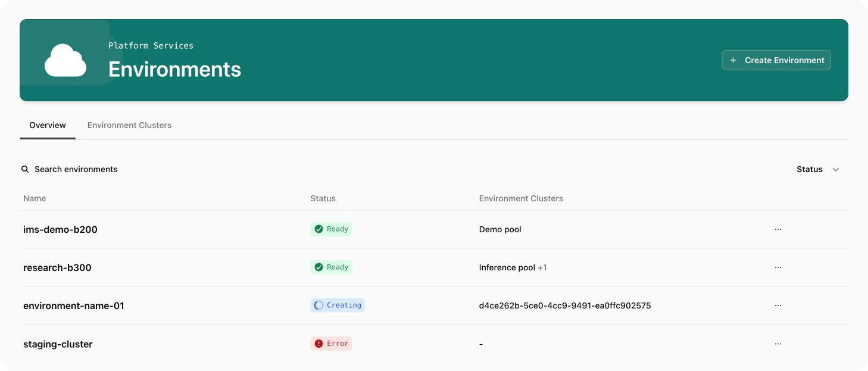Image resolution: width=868 pixels, height=371 pixels.
Task: Click the red alert icon for staging-cluster
Action: pyautogui.click(x=319, y=344)
